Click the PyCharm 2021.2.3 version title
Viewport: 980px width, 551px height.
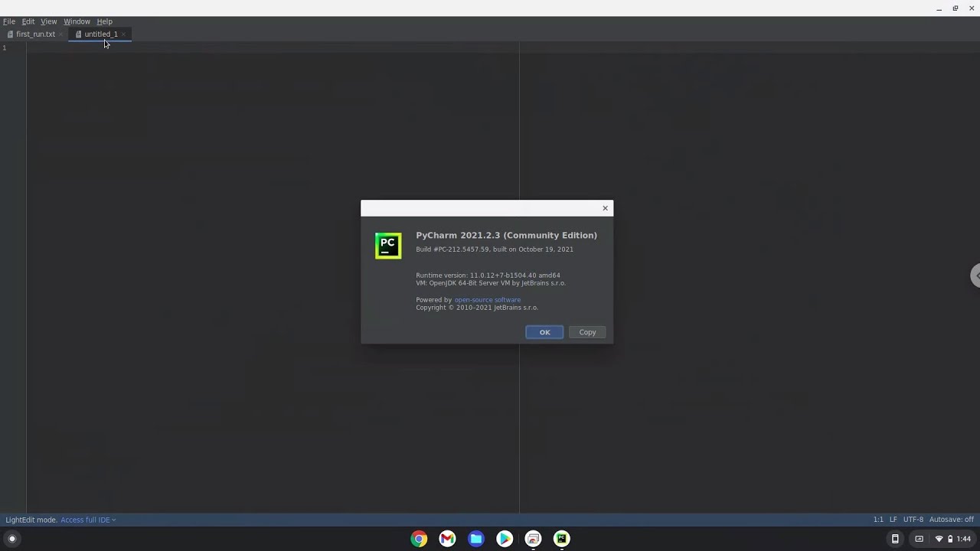point(506,235)
